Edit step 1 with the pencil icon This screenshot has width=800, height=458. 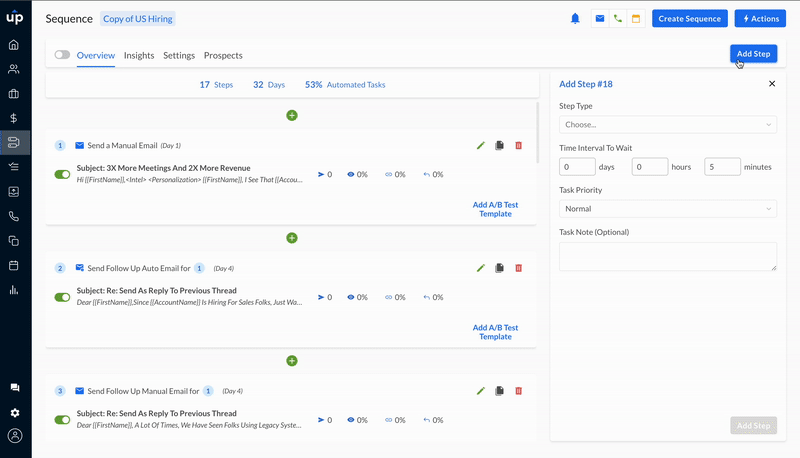coord(481,146)
